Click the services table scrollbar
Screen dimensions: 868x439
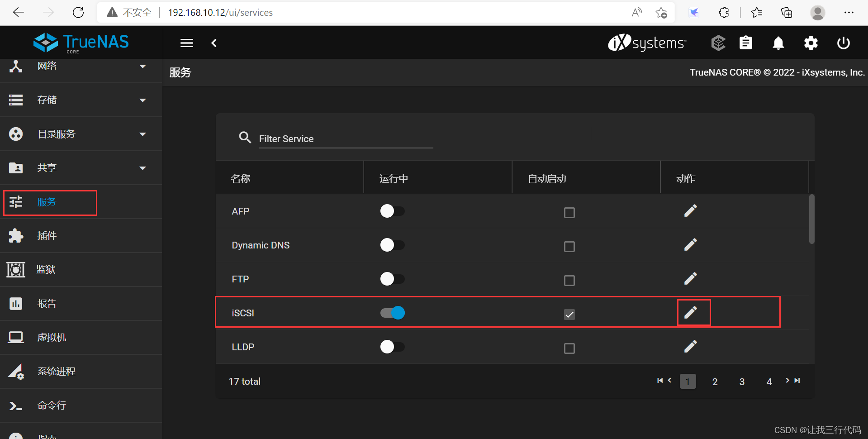click(812, 219)
